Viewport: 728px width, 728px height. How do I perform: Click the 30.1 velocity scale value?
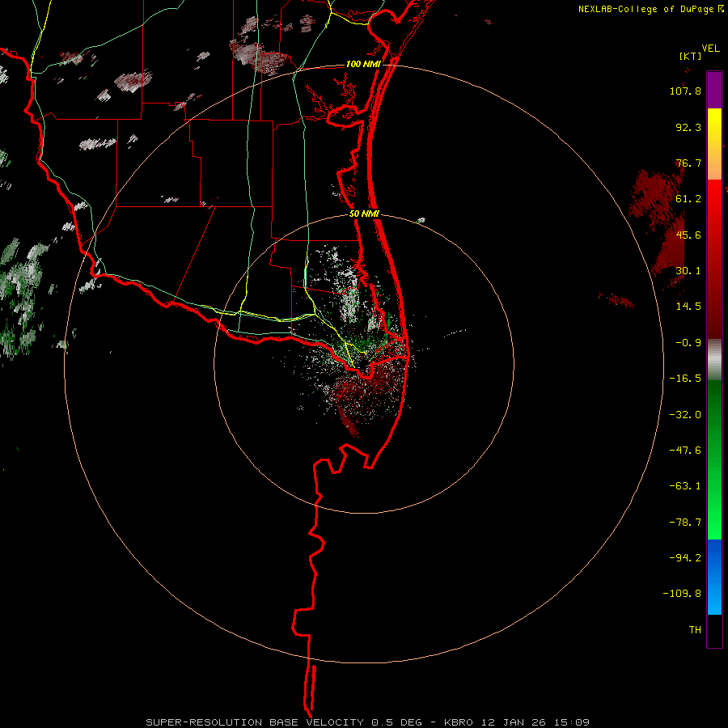tap(688, 271)
